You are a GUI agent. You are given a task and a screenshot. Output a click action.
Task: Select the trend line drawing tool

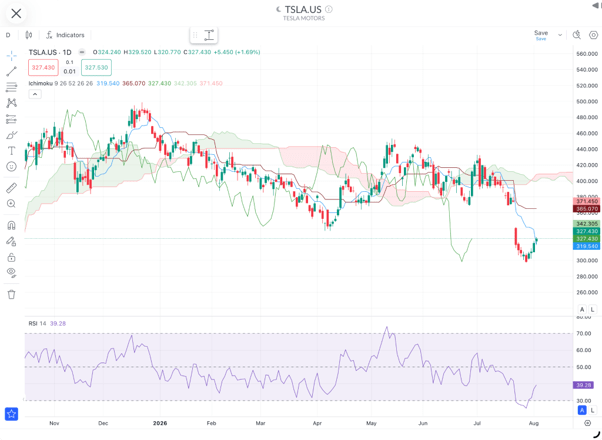pyautogui.click(x=12, y=71)
